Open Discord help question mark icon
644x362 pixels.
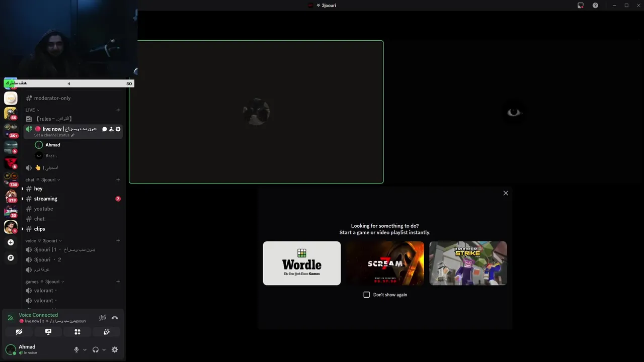(x=595, y=6)
